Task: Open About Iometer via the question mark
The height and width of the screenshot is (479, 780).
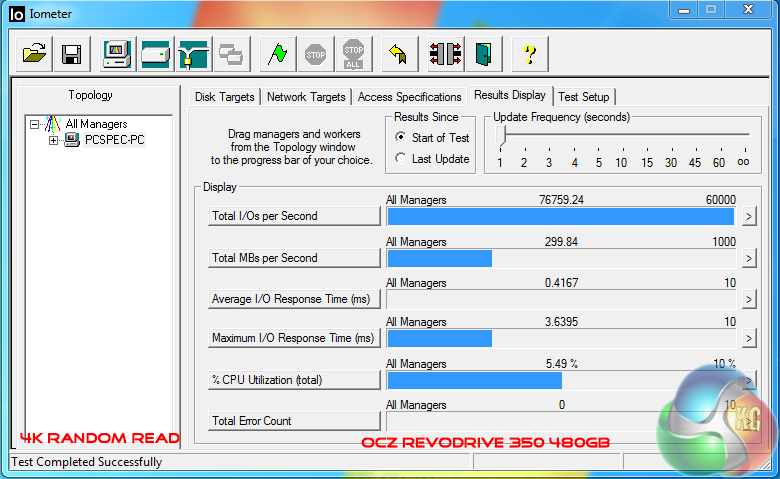Action: coord(530,53)
